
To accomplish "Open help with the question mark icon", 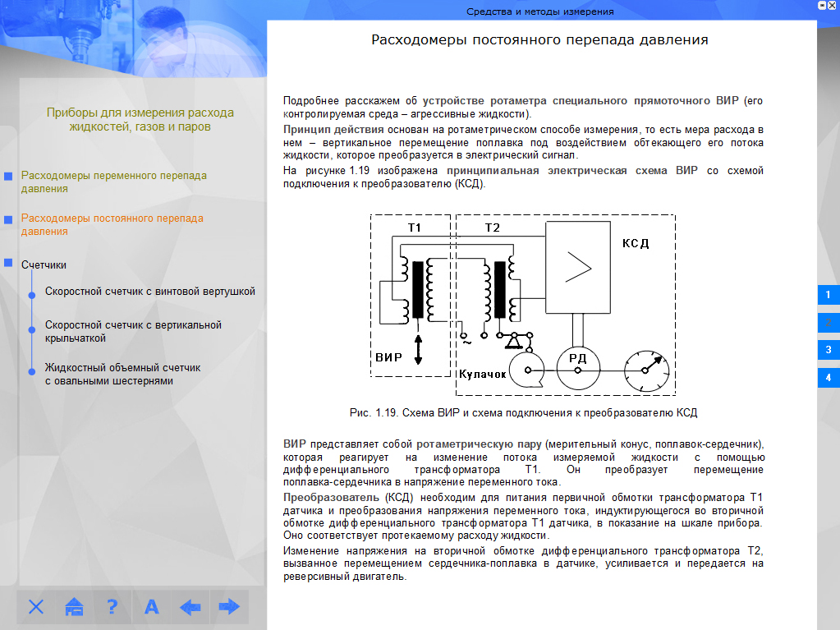I will [112, 607].
